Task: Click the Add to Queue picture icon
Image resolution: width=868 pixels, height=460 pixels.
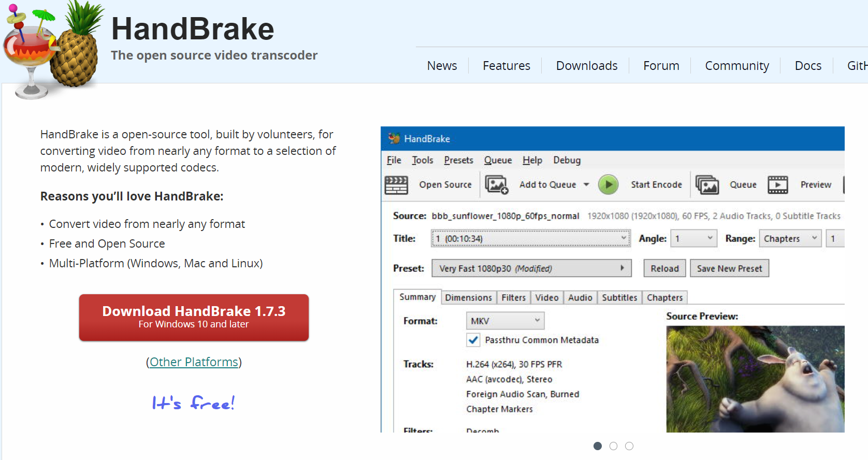Action: (x=497, y=184)
